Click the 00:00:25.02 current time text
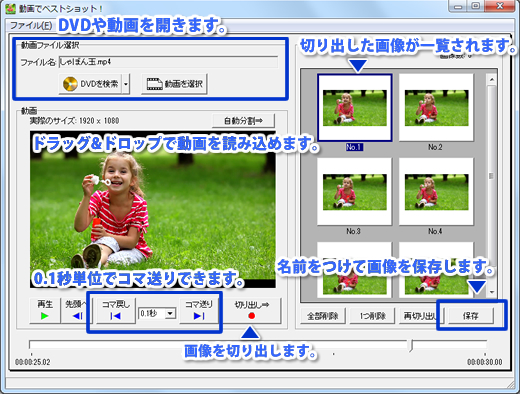Viewport: 520px width, 394px height. pos(32,362)
